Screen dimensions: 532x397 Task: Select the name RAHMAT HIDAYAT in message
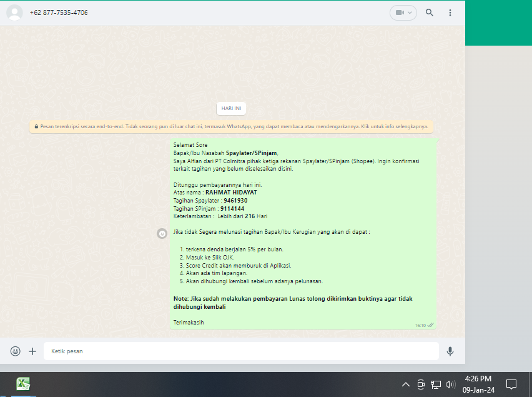coord(232,193)
